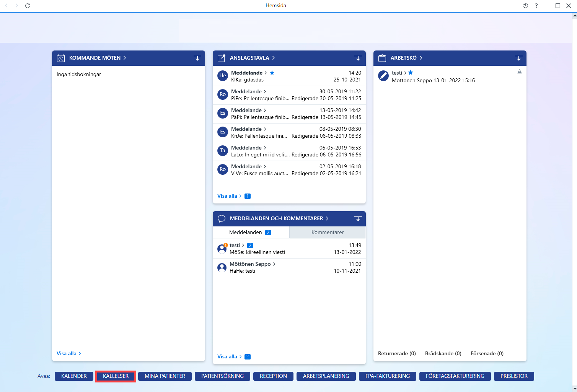Collapse the Kommande möten panel

click(x=197, y=58)
